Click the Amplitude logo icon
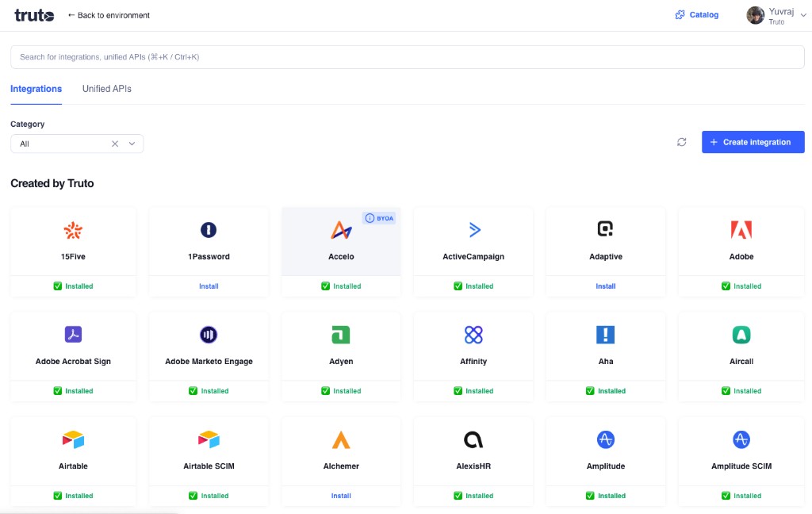The image size is (812, 514). [x=605, y=439]
